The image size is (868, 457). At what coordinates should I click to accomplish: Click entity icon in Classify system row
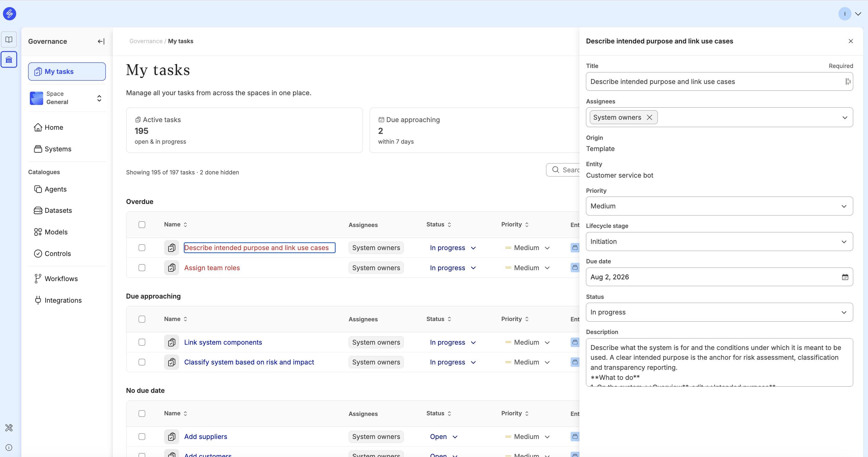pyautogui.click(x=575, y=362)
